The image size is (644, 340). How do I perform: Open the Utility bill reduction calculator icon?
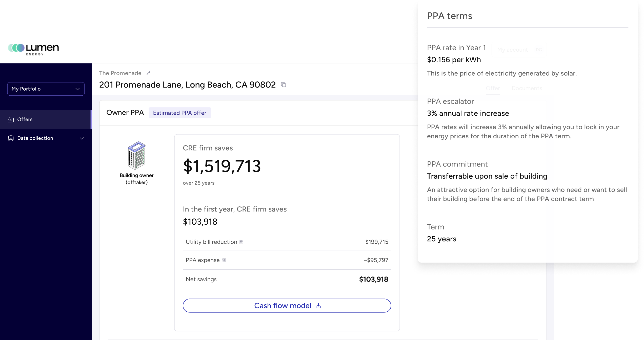(x=241, y=242)
